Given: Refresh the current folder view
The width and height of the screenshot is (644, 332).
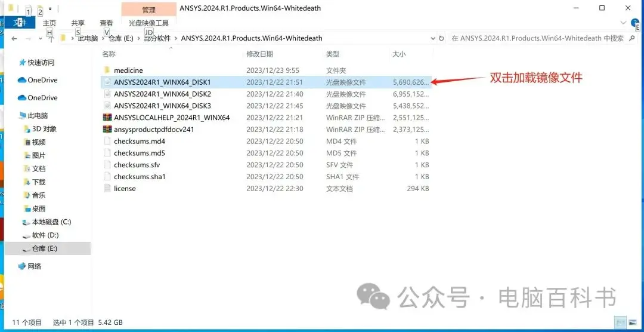Looking at the screenshot, I should point(441,38).
